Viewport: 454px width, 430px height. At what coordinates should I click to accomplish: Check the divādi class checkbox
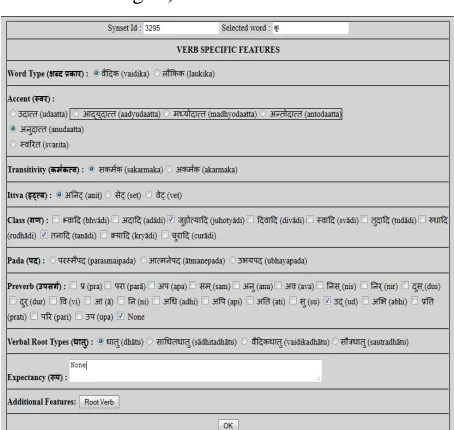pyautogui.click(x=250, y=219)
